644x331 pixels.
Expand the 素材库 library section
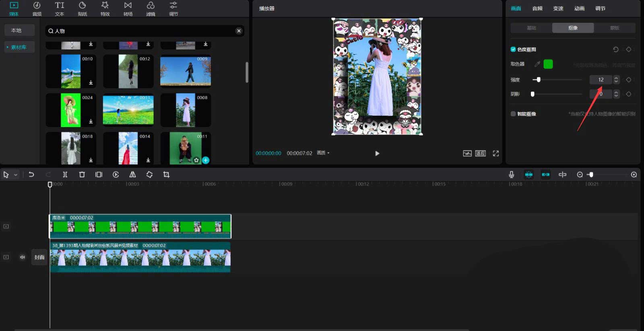(x=19, y=48)
